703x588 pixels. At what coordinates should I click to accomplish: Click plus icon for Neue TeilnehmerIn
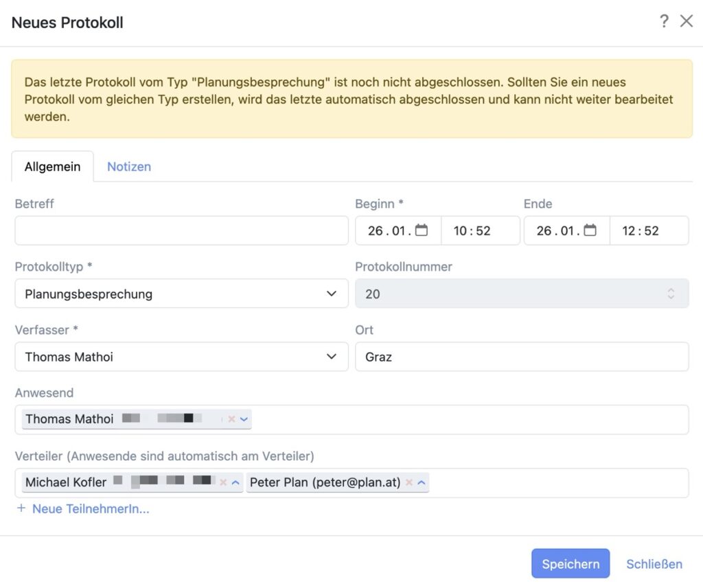coord(21,508)
